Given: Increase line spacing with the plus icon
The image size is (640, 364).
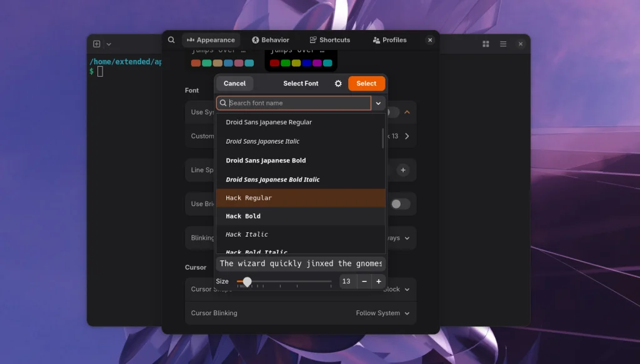Looking at the screenshot, I should 403,170.
